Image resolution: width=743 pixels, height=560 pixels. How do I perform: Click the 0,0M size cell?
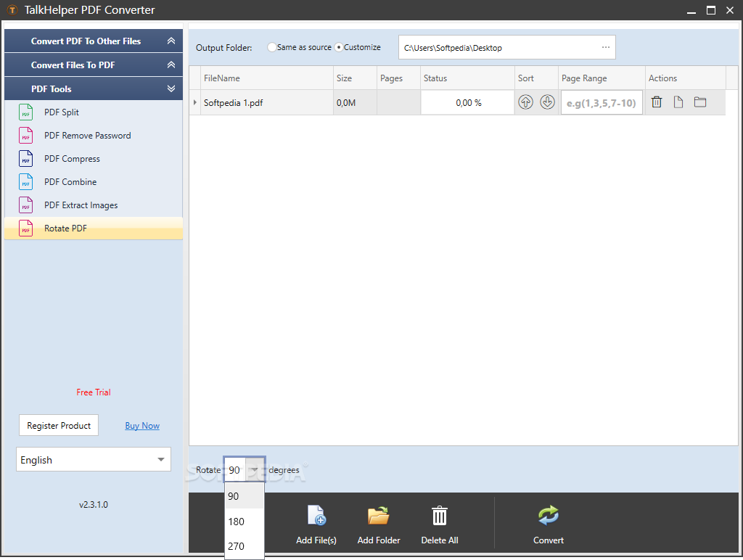pyautogui.click(x=355, y=103)
